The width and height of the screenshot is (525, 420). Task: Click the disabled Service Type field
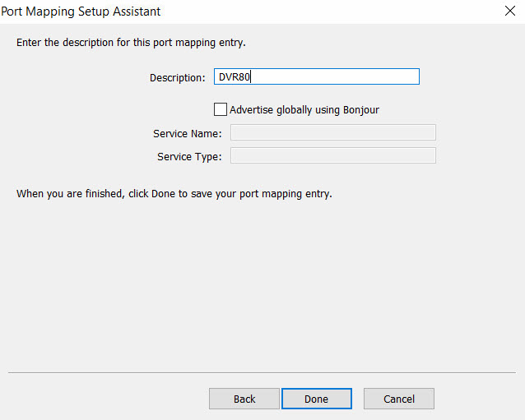[332, 156]
